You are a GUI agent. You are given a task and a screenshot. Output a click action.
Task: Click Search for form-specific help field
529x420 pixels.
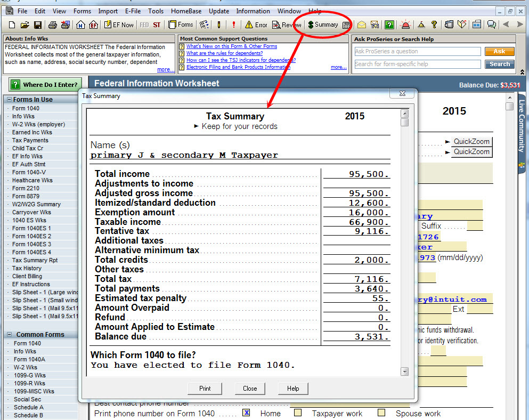[417, 64]
